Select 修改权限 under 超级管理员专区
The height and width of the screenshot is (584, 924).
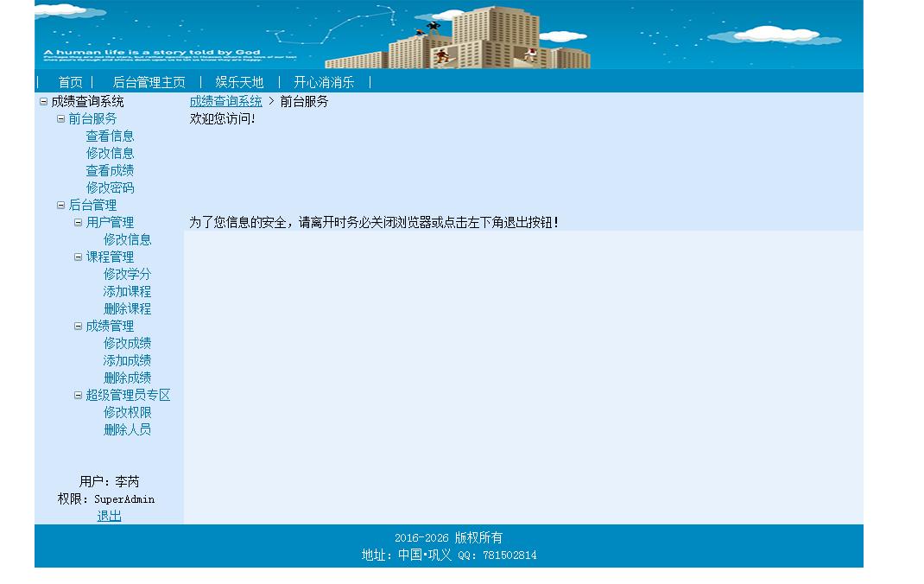127,412
